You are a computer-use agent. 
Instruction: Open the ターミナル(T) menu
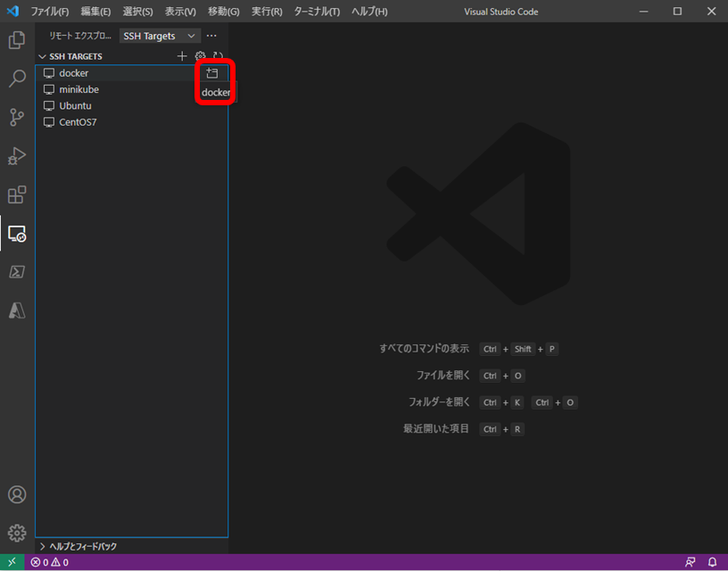(317, 12)
